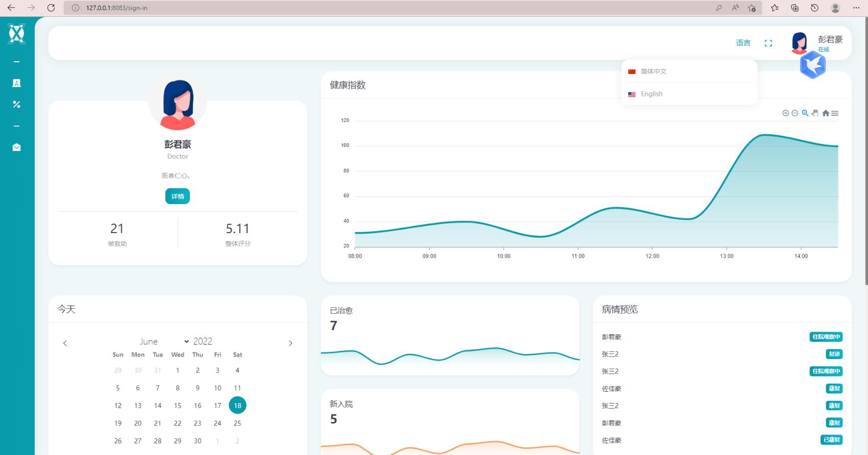Open the envelope mail sidebar icon
Viewport: 868px width, 455px height.
(16, 147)
